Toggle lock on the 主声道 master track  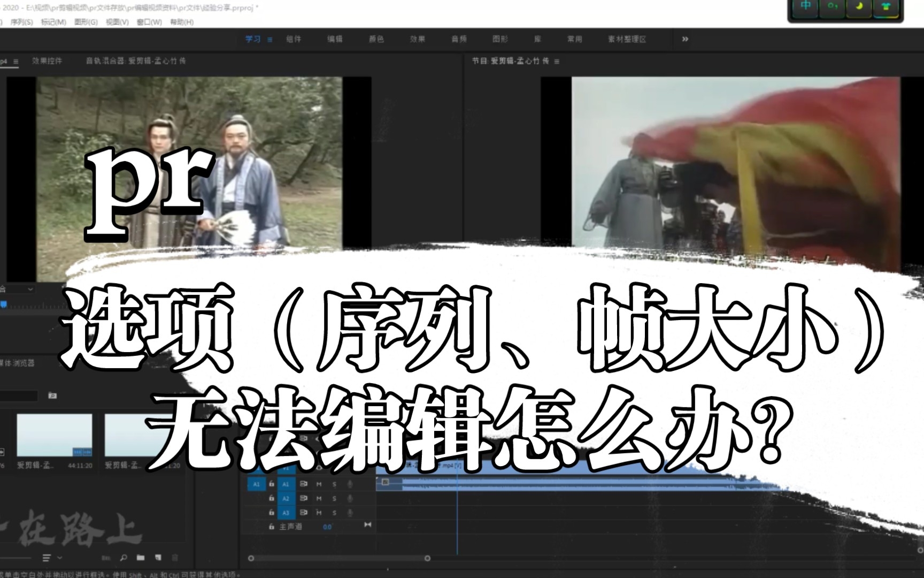point(271,527)
